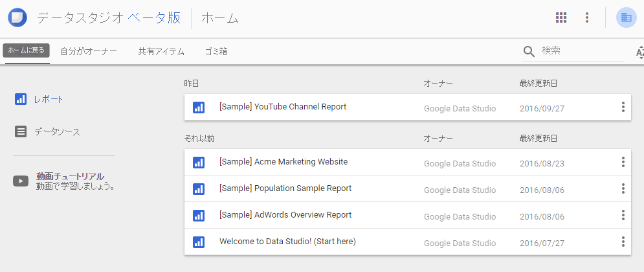Switch to the 自分がオーナー tab
This screenshot has width=644, height=272.
(x=89, y=51)
